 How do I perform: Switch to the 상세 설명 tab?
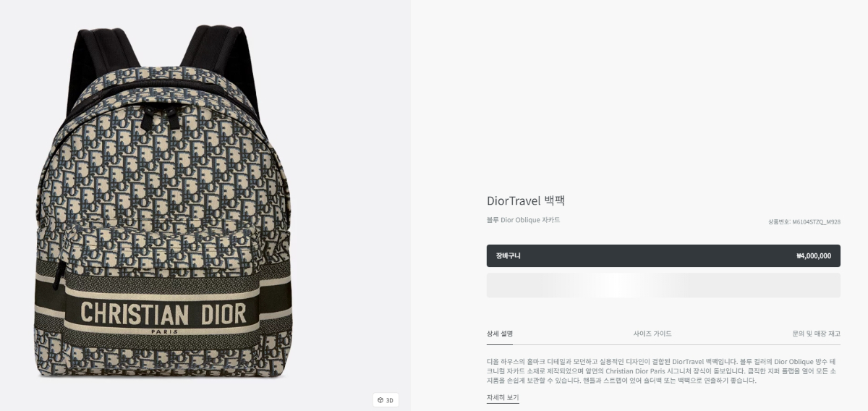point(500,334)
